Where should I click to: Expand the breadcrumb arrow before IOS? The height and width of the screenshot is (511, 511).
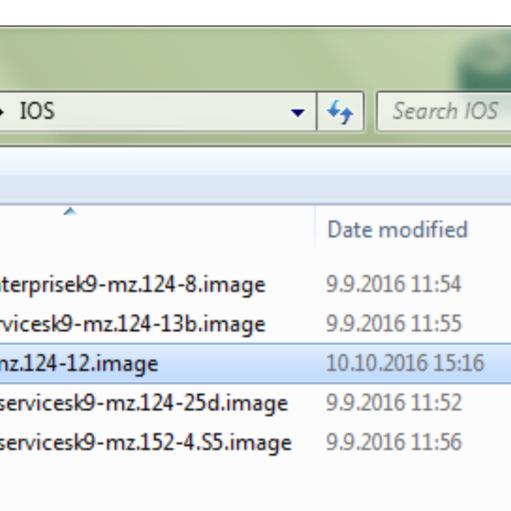[2, 112]
